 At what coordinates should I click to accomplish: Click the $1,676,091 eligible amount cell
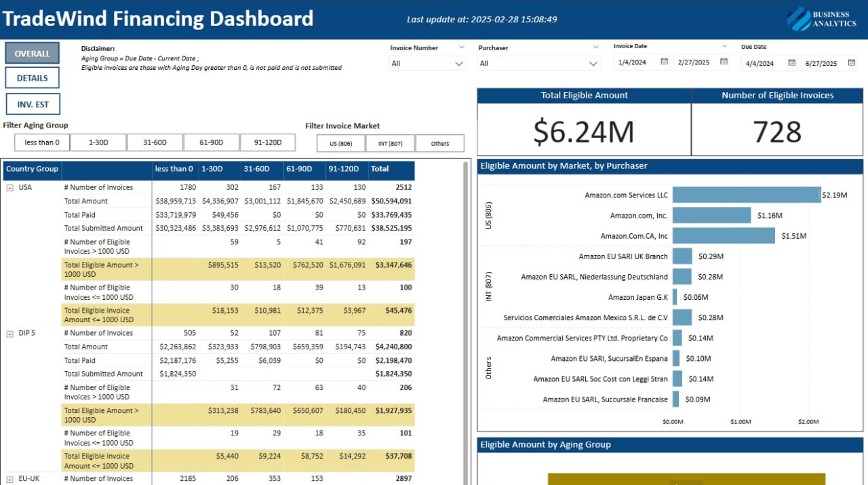pyautogui.click(x=347, y=265)
